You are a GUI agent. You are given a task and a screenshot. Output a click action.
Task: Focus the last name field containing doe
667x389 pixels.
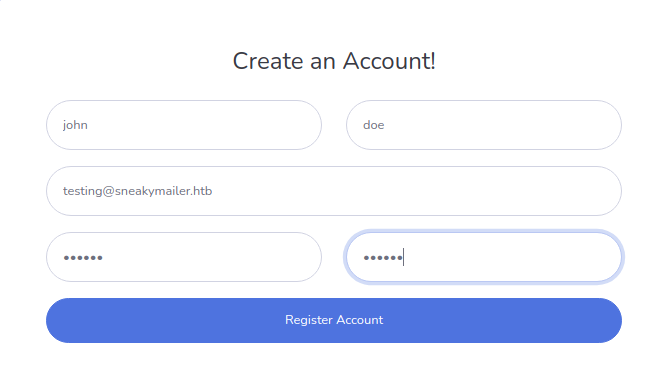click(484, 125)
